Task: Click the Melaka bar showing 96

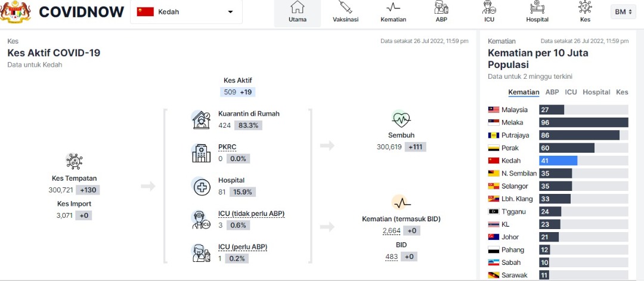Action: (x=584, y=122)
